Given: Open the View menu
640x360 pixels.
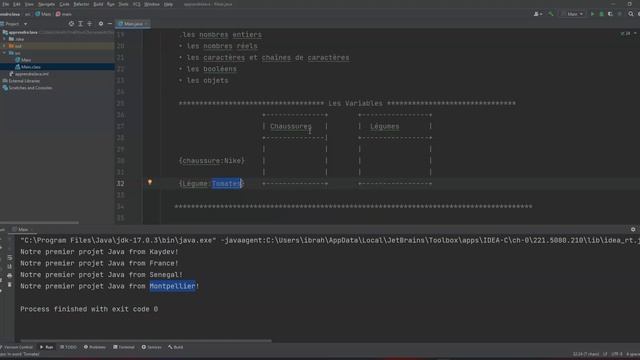Looking at the screenshot, I should coord(29,4).
